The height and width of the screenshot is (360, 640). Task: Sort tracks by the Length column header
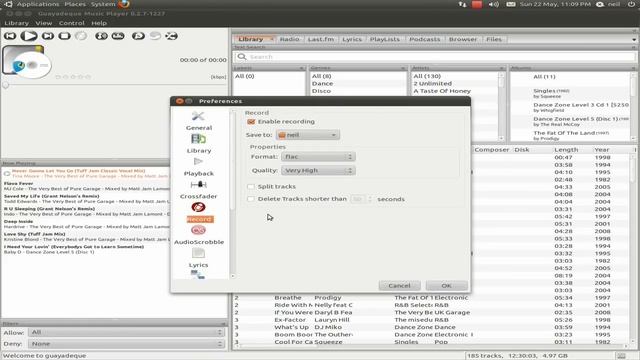(566, 150)
